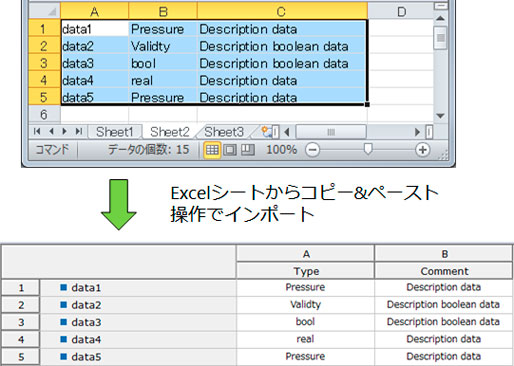Select Excel column D header
This screenshot has width=514, height=366.
pos(401,11)
